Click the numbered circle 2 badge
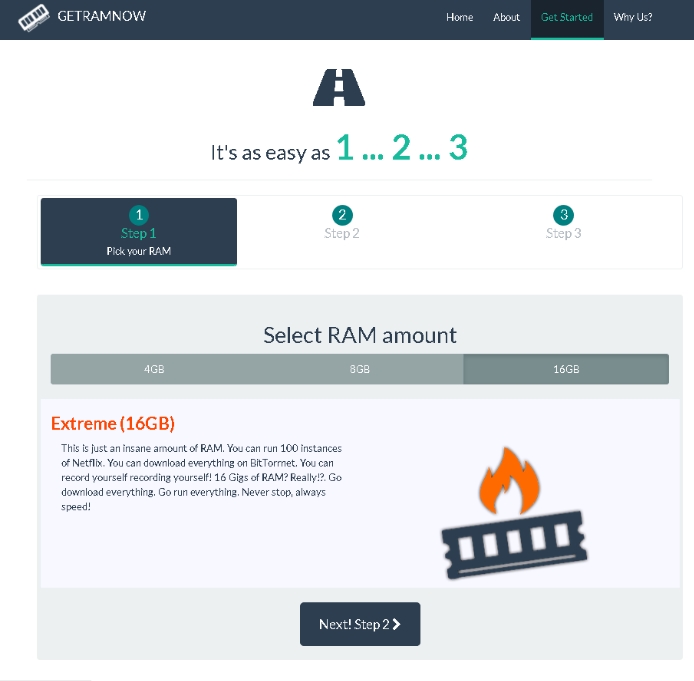This screenshot has width=694, height=681. click(342, 215)
